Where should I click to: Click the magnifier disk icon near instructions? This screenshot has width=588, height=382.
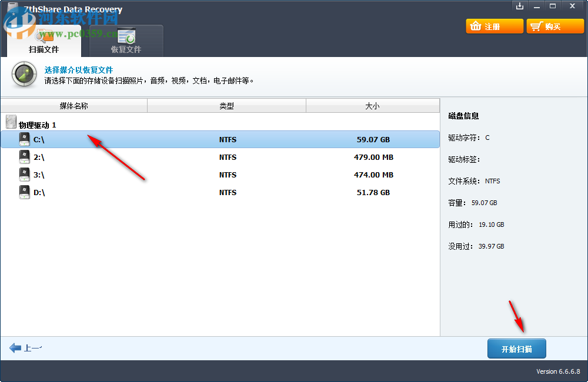click(x=24, y=75)
